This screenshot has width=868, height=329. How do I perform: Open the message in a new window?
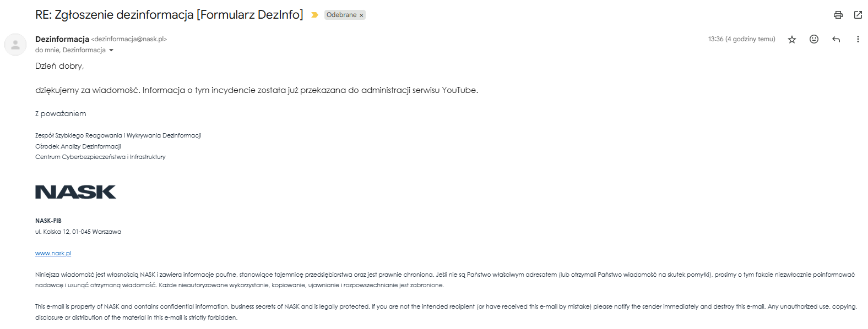[x=858, y=15]
